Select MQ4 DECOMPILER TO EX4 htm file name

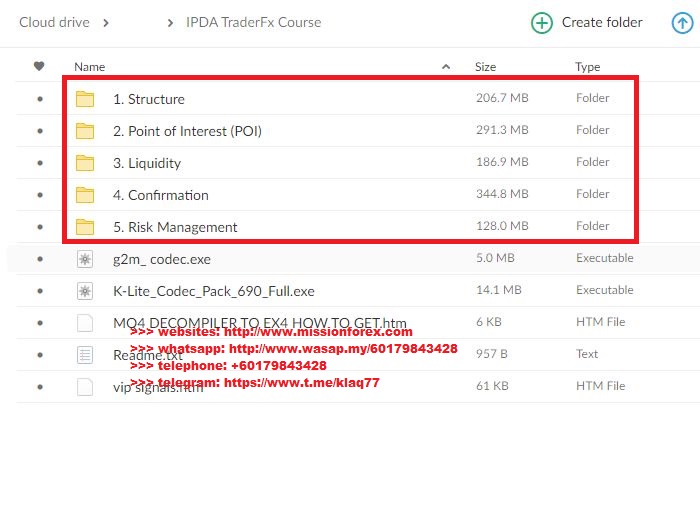260,322
